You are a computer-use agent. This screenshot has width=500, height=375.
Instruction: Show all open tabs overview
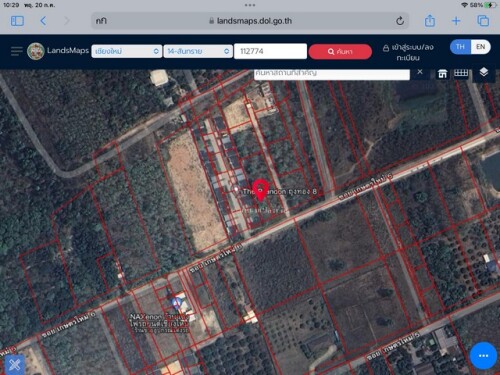[483, 21]
